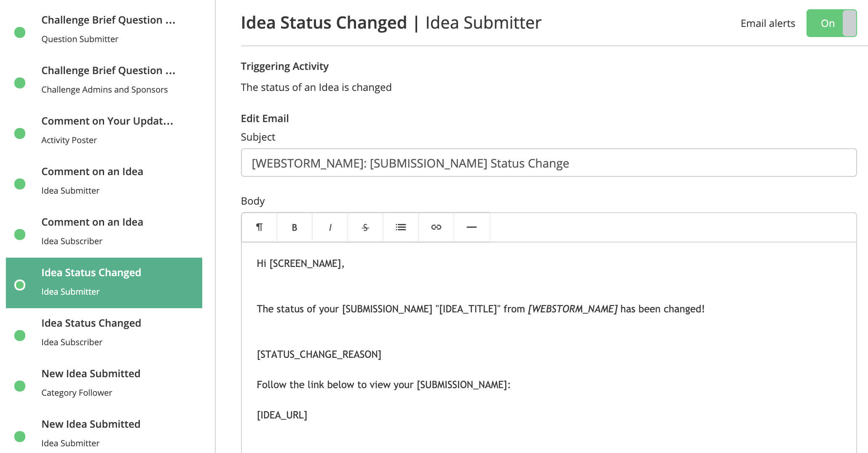Open Challenge Brief Question for Question Submitter
This screenshot has width=868, height=453.
coord(104,30)
